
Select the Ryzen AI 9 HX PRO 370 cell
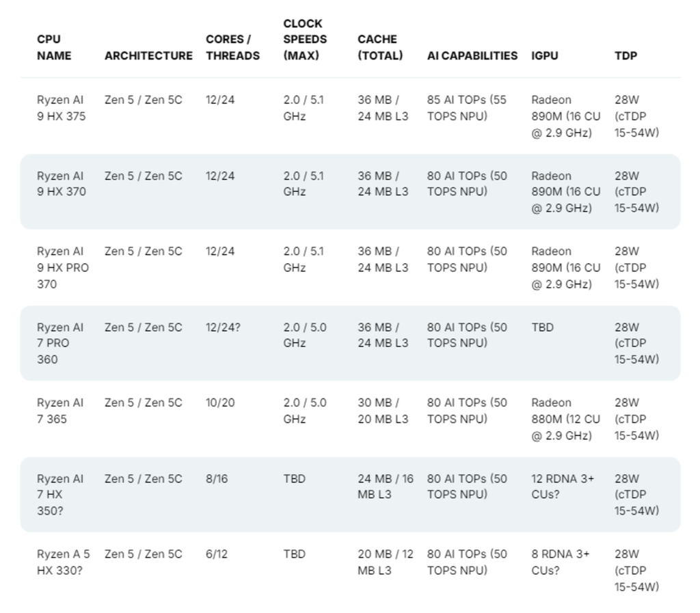[x=63, y=267]
